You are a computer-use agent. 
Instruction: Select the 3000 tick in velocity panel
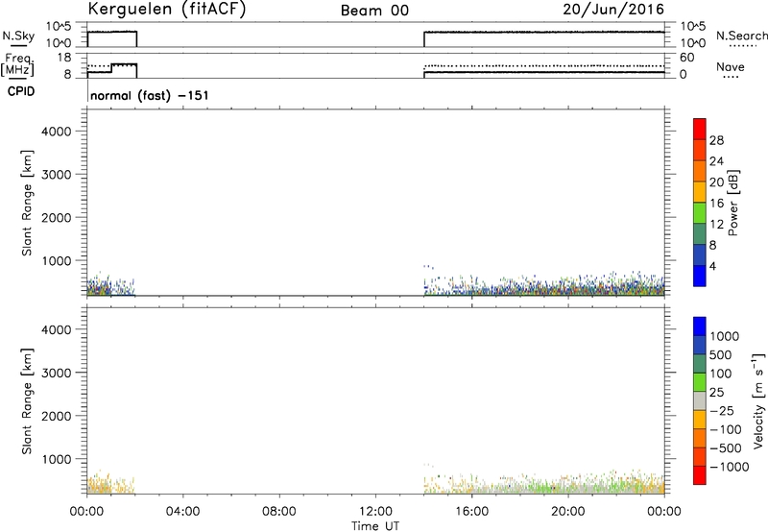point(57,373)
